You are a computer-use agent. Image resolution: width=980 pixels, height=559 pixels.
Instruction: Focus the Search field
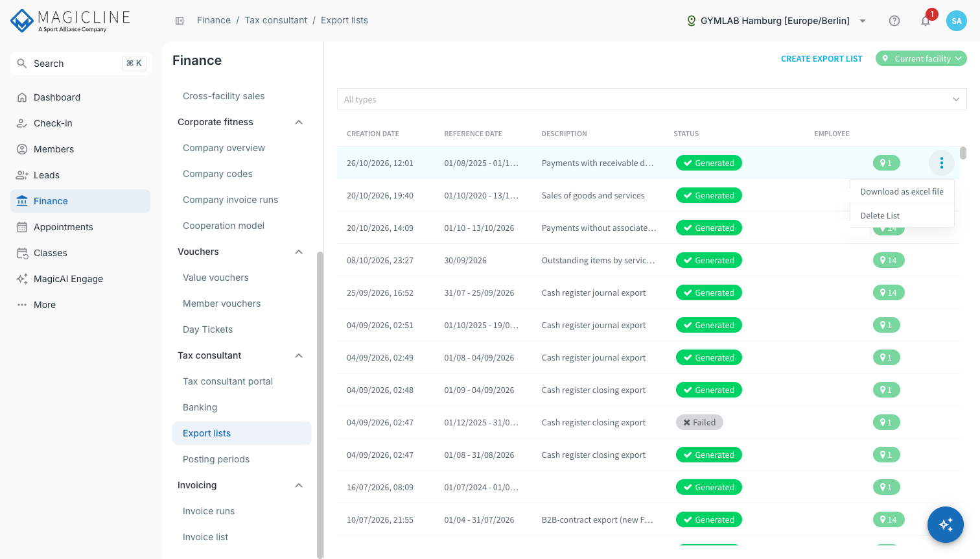pos(80,64)
